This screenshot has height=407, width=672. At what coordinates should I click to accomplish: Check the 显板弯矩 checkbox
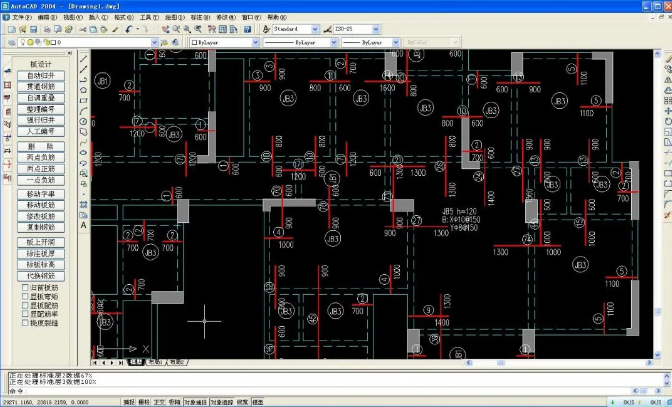pos(25,296)
